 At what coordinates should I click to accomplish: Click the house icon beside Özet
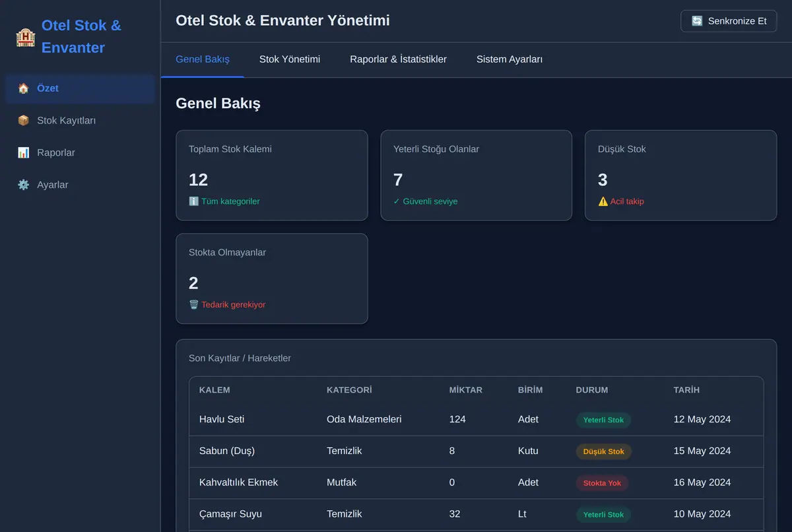(24, 88)
